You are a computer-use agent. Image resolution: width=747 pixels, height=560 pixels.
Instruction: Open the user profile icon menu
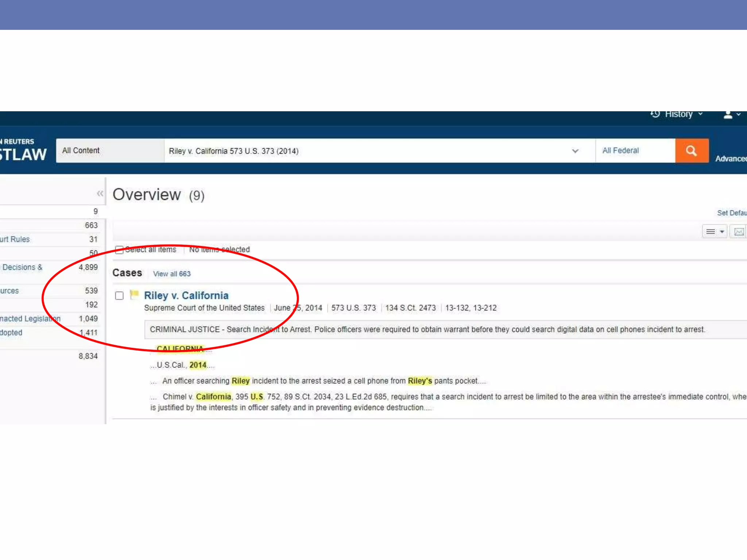pos(728,115)
